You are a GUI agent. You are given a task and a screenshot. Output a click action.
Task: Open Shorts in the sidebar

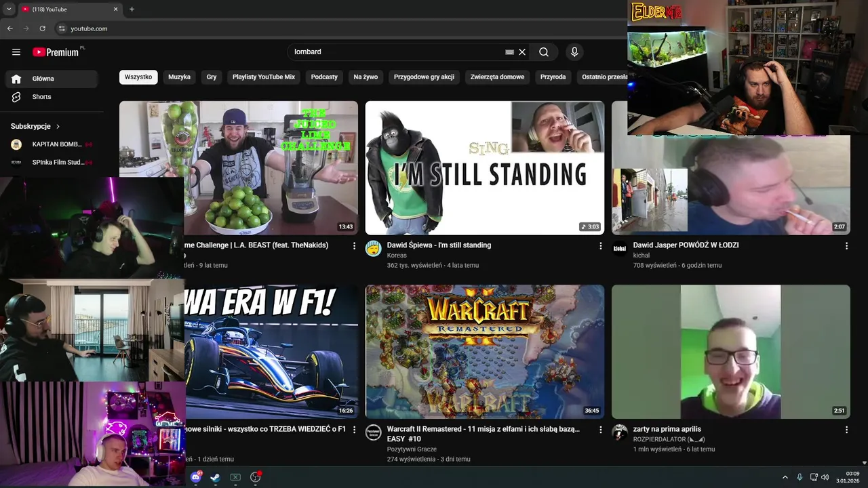click(52, 97)
